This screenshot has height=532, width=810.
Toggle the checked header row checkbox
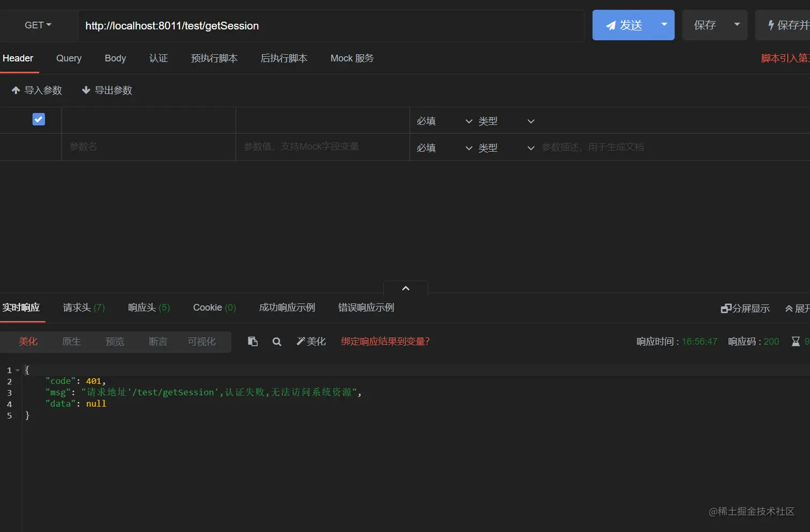[x=39, y=119]
